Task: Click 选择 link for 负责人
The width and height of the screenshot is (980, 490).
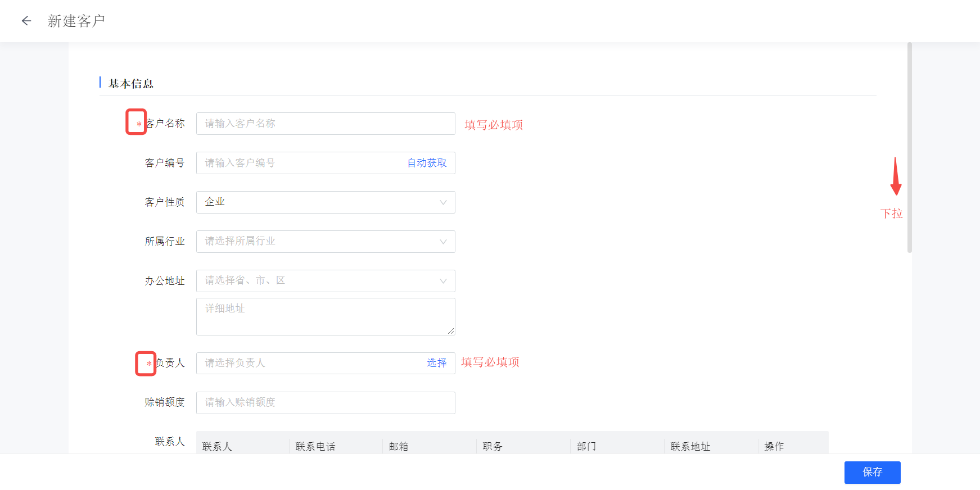Action: tap(436, 363)
